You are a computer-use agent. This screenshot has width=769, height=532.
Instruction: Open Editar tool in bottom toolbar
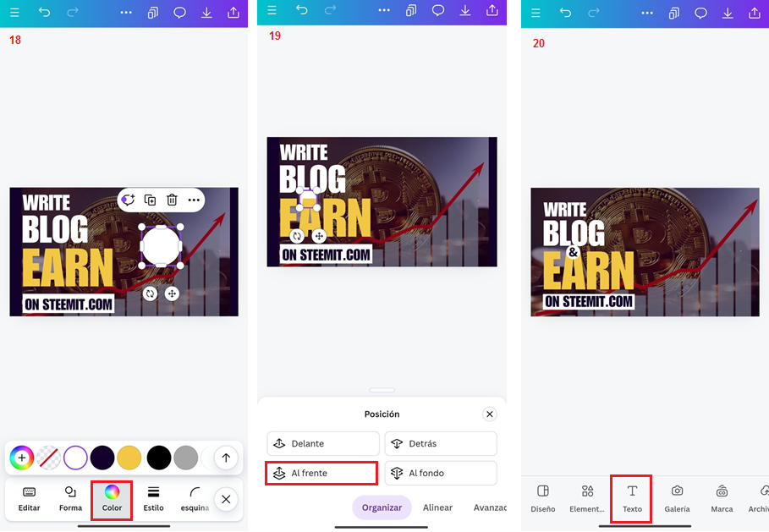tap(29, 499)
